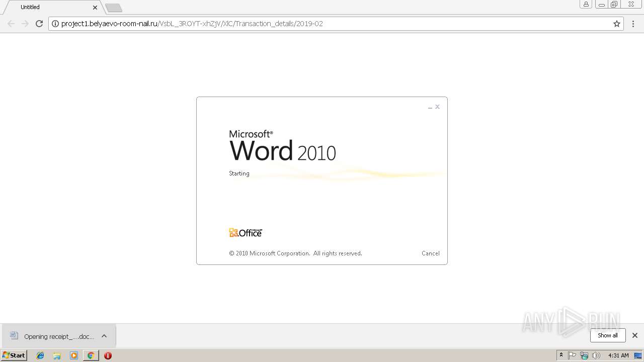
Task: Open Chrome user profile button
Action: [586, 4]
